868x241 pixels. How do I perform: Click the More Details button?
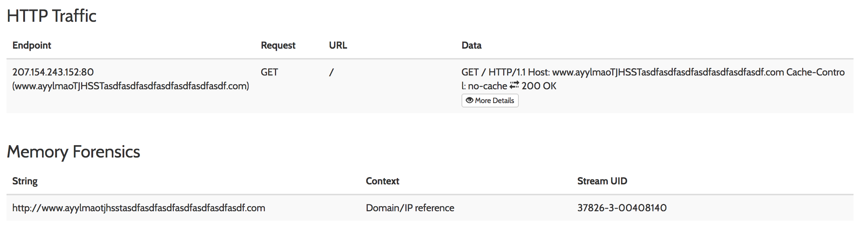[490, 101]
